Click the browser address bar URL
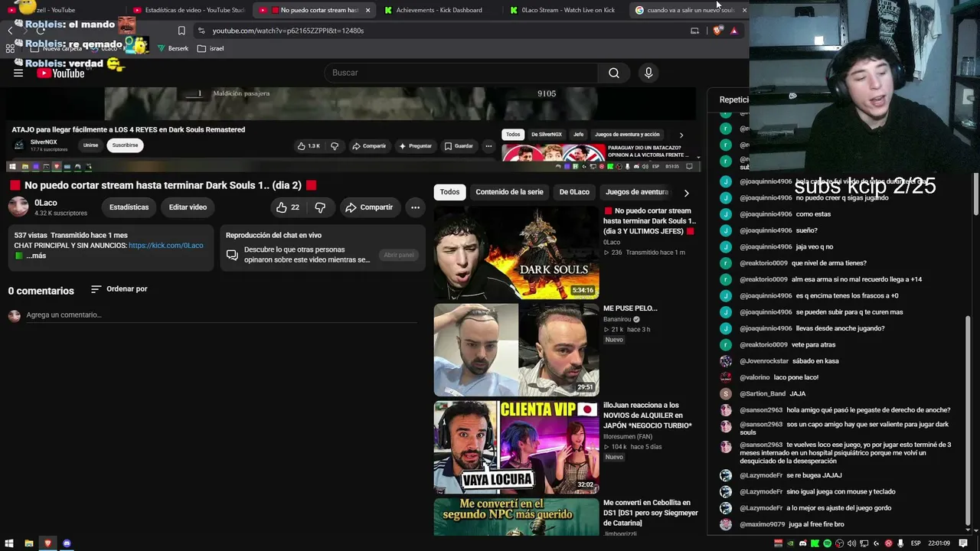Image resolution: width=980 pixels, height=551 pixels. click(288, 31)
